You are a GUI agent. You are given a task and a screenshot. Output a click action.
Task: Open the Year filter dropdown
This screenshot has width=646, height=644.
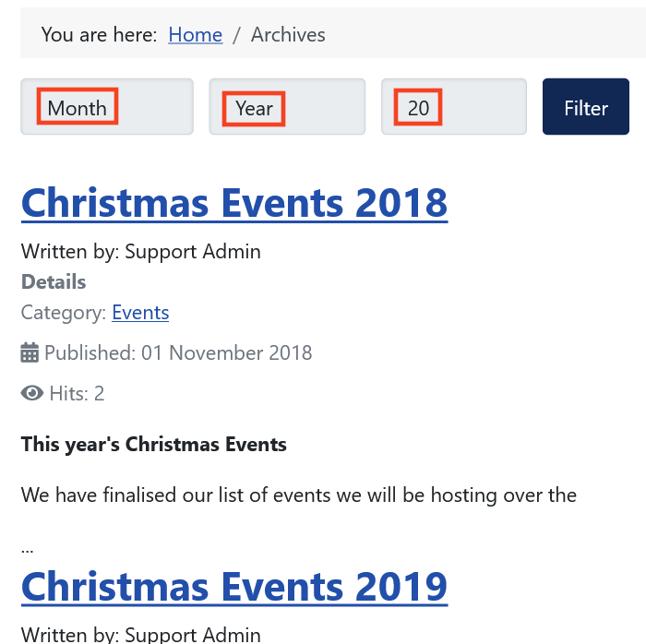click(x=287, y=107)
